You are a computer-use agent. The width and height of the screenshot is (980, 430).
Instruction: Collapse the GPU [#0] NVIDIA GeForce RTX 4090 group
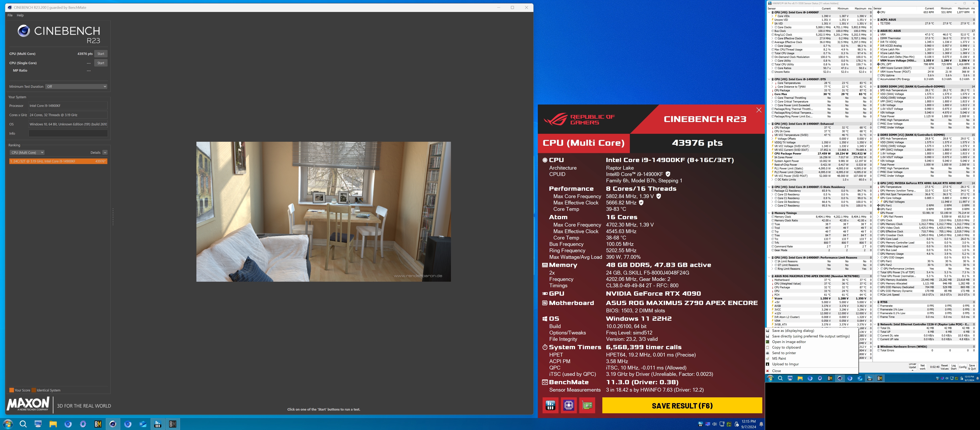point(875,183)
